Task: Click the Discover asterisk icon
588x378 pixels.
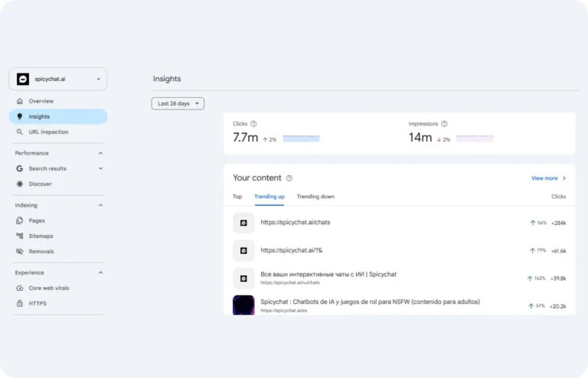Action: 19,184
